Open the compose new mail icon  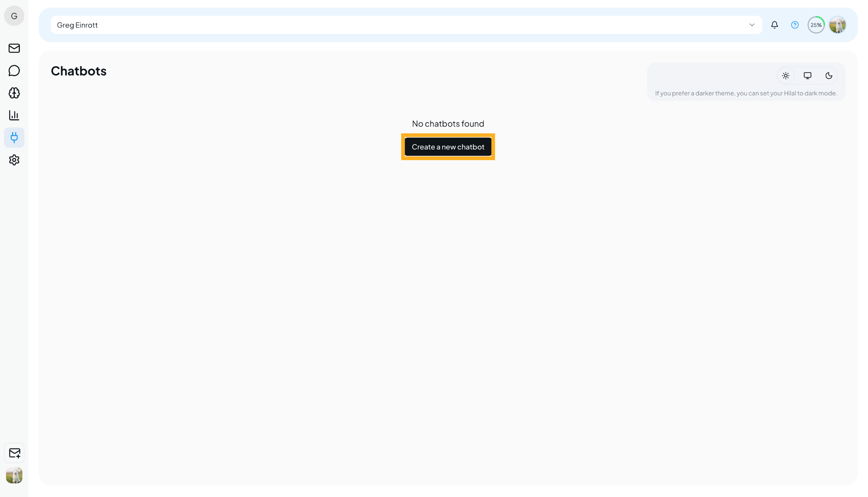pyautogui.click(x=14, y=453)
